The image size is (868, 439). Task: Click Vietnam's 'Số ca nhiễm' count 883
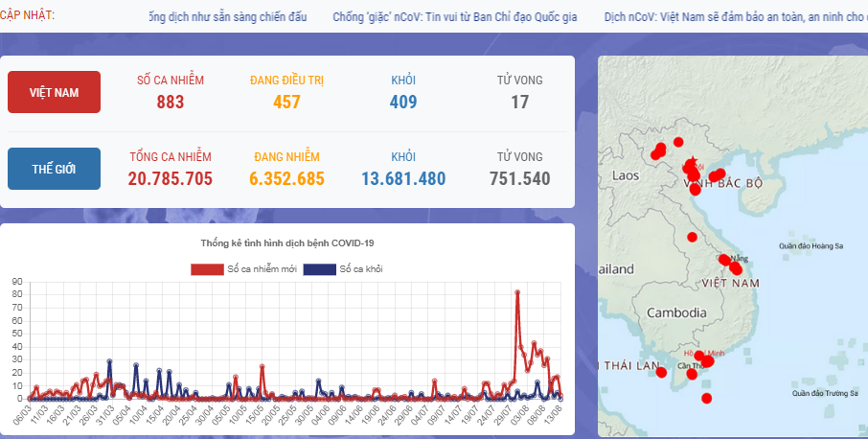(170, 102)
